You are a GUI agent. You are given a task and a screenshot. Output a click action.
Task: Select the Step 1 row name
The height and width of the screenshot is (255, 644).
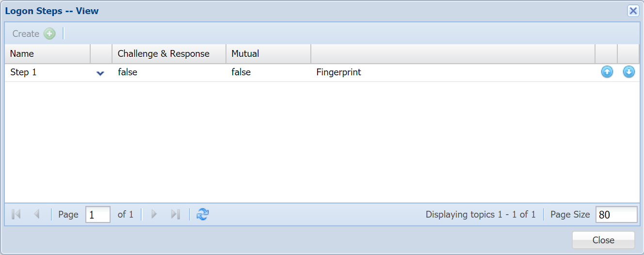[x=23, y=72]
